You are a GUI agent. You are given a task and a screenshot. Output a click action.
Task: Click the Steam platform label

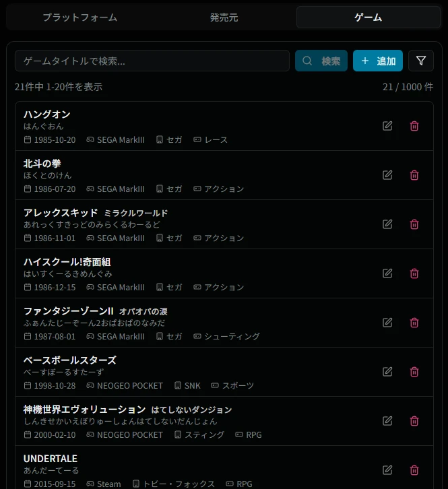(109, 484)
